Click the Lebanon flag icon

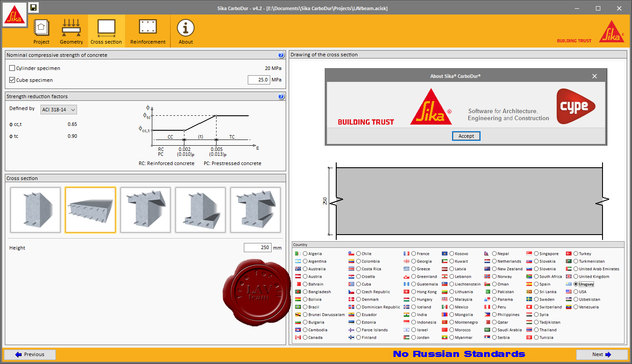445,276
